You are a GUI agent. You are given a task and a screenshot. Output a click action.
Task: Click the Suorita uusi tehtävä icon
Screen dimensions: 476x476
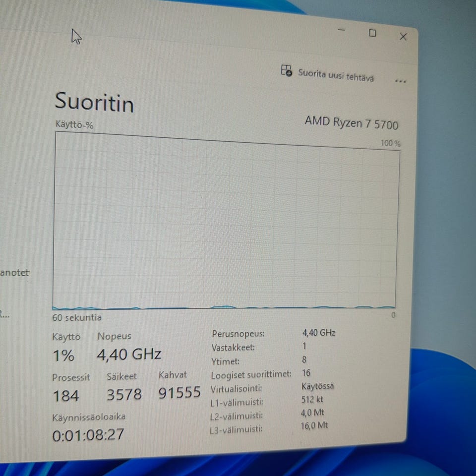pyautogui.click(x=286, y=70)
